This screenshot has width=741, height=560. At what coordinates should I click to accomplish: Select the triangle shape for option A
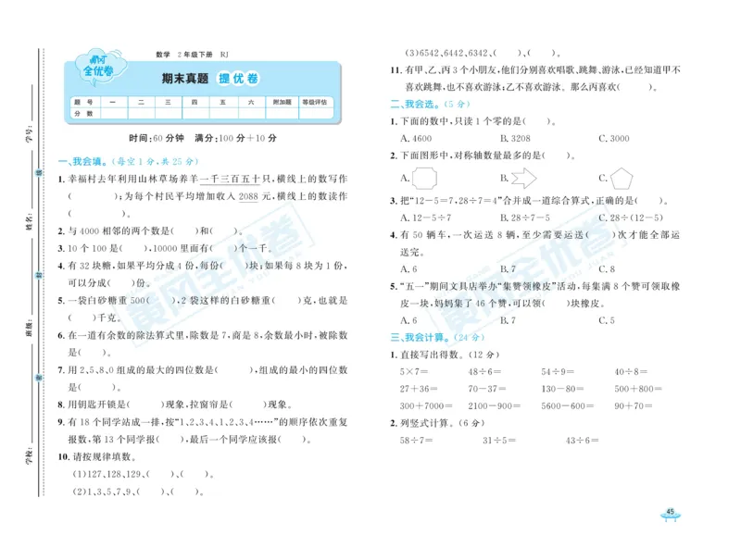click(423, 177)
